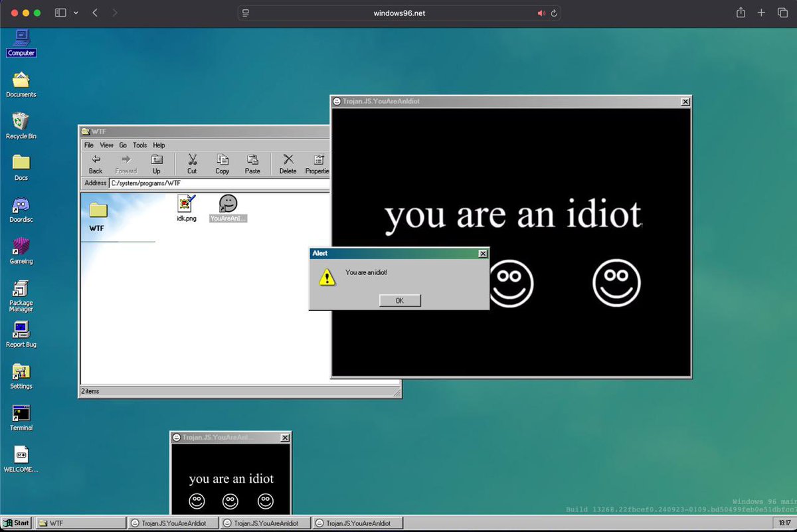Click the Properties toolbar icon
Screen dimensions: 797x532
click(317, 164)
